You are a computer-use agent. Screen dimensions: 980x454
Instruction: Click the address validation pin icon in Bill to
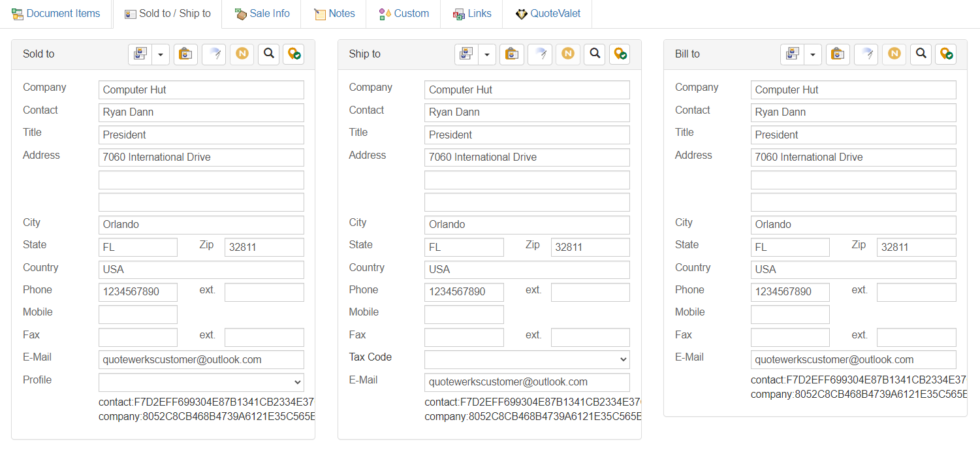coord(945,54)
